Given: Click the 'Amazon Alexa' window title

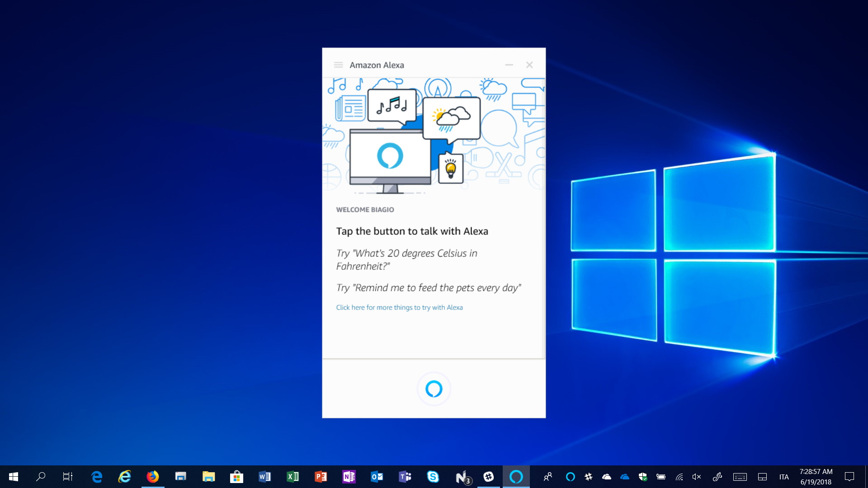Looking at the screenshot, I should click(377, 65).
